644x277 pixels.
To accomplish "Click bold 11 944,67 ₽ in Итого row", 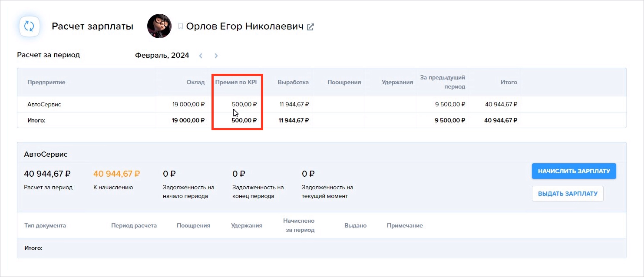I will point(294,120).
